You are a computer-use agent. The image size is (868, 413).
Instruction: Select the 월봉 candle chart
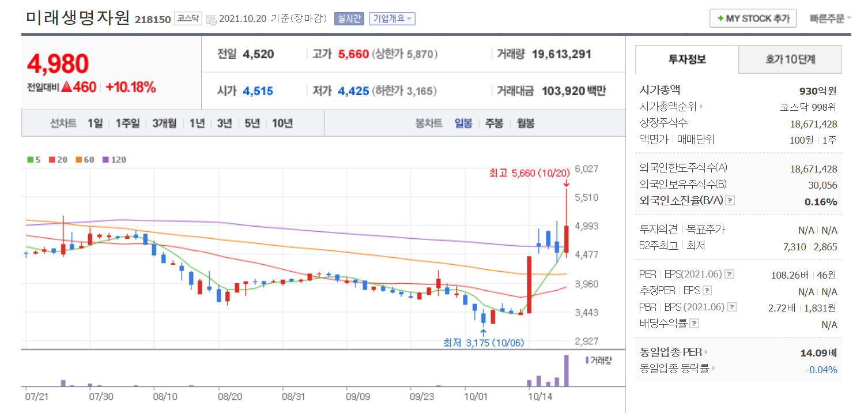point(525,123)
